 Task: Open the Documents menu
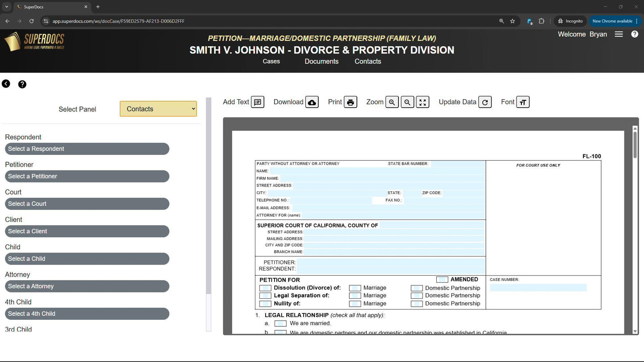point(321,61)
